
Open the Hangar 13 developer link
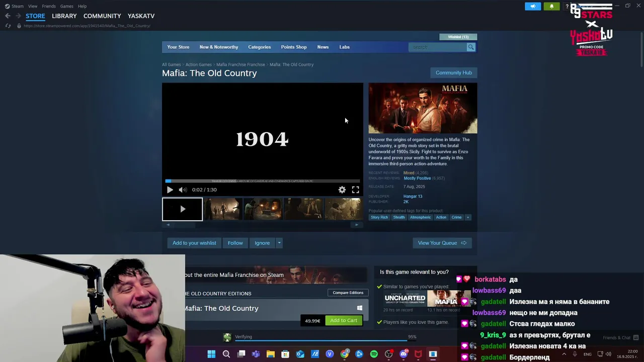[x=413, y=196]
